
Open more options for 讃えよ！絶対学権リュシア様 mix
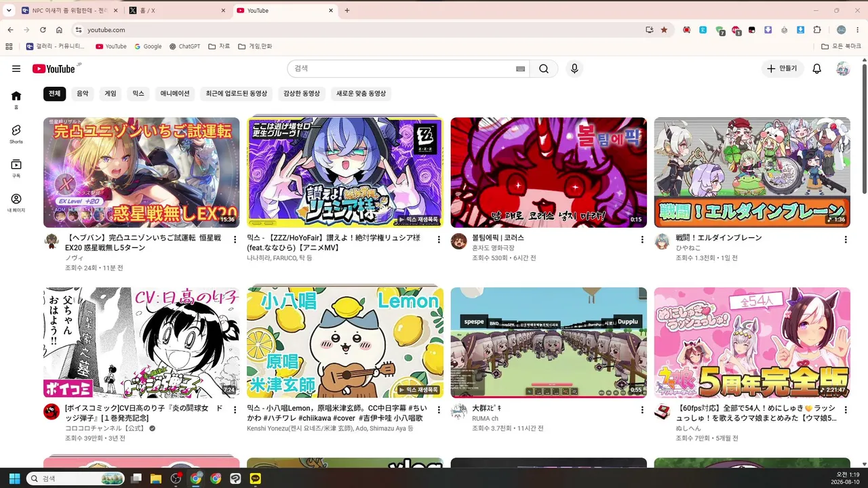(x=439, y=239)
